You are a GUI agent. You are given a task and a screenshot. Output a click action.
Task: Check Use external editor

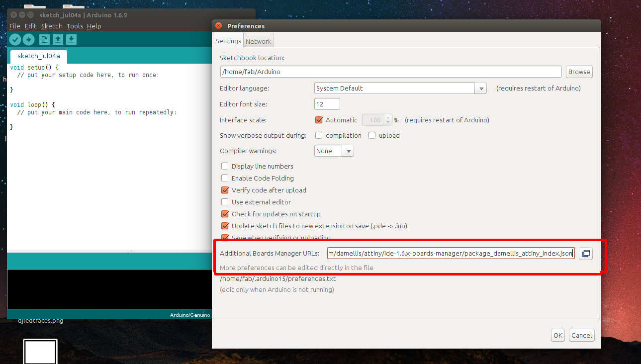tap(225, 202)
